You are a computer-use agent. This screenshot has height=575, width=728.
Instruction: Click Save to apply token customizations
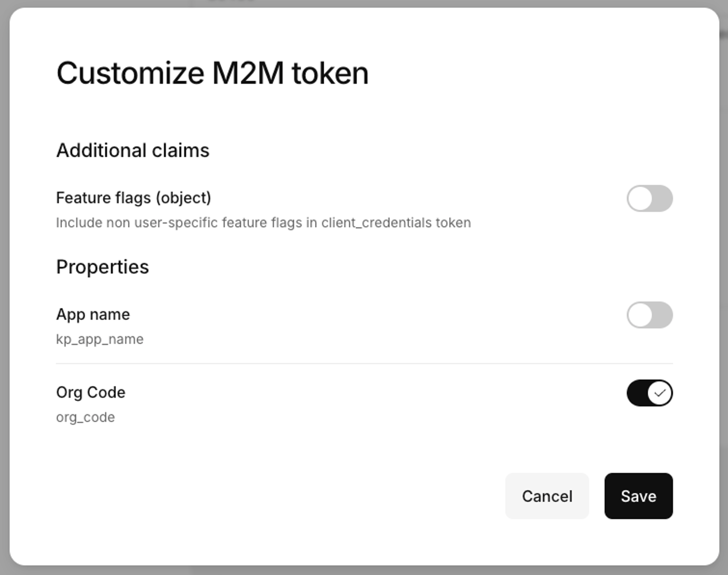coord(638,497)
